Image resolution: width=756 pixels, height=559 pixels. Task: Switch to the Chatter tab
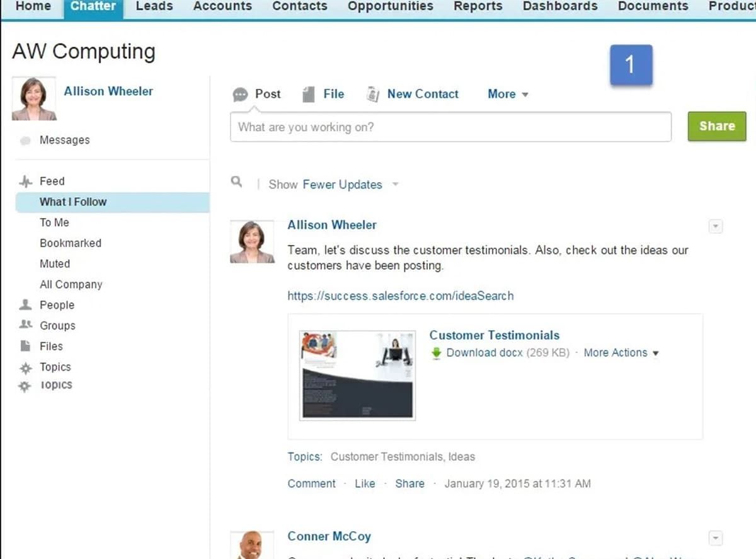[93, 6]
